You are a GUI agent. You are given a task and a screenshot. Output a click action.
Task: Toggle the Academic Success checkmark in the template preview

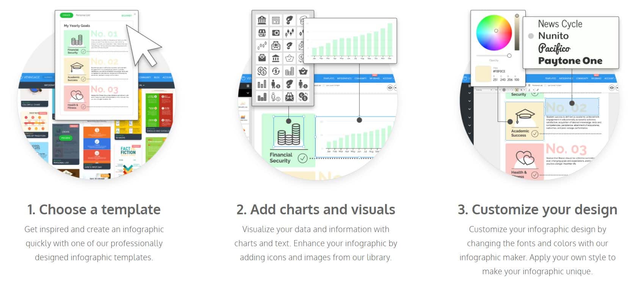[83, 79]
